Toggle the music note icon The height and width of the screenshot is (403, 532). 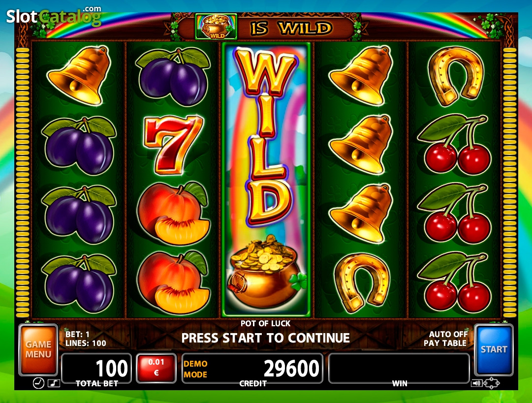pyautogui.click(x=54, y=383)
